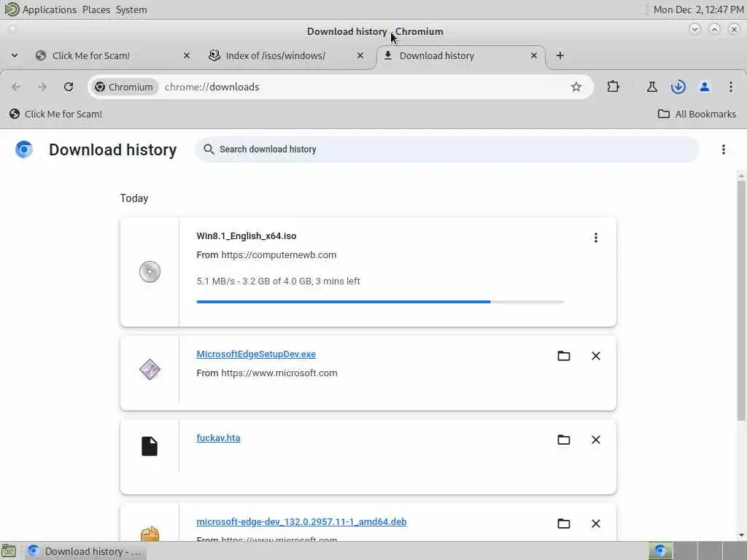Click the MicrosoftEdgeSetupDev.exe file icon

coord(150,370)
